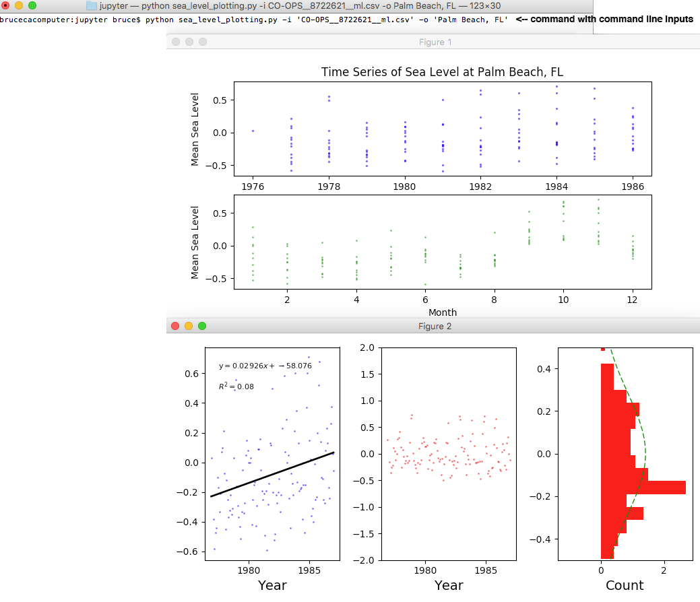This screenshot has height=602, width=700.
Task: Click the Count axis label under histogram
Action: point(625,585)
